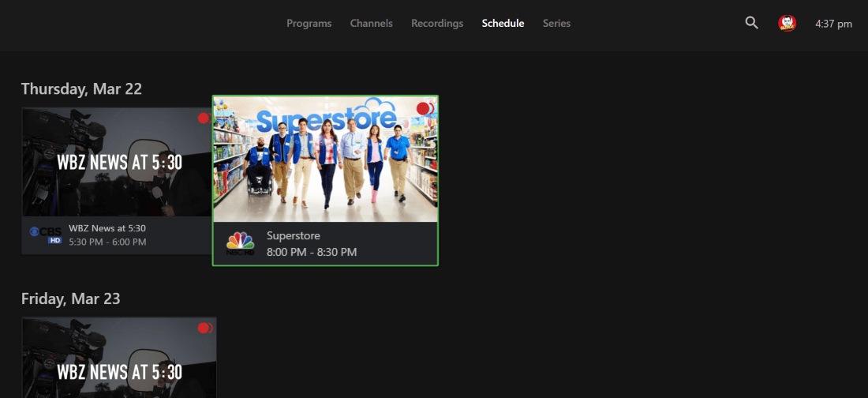Click the Thursday, Mar 22 heading
This screenshot has height=398, width=868.
[81, 88]
